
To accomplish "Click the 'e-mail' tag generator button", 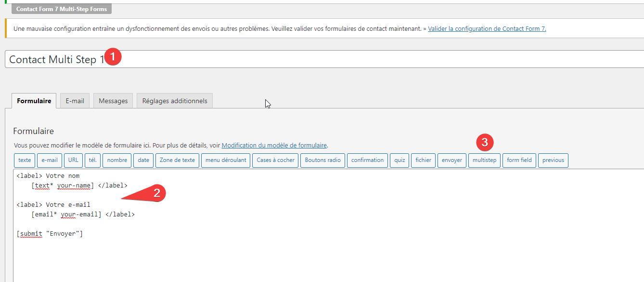I will 50,160.
